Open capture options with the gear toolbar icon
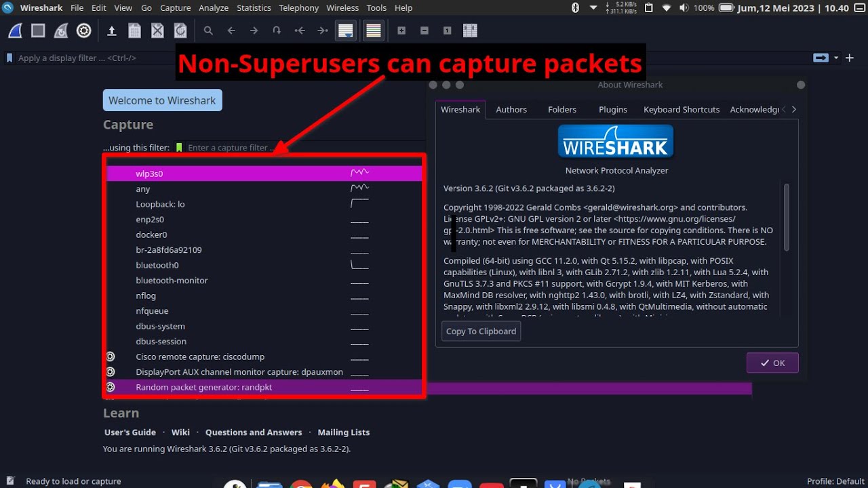This screenshot has width=868, height=488. (x=84, y=30)
